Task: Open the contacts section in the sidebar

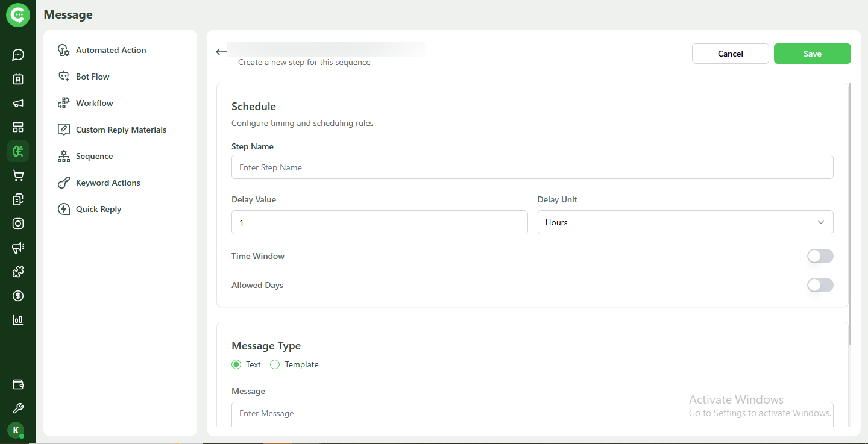Action: coord(17,79)
